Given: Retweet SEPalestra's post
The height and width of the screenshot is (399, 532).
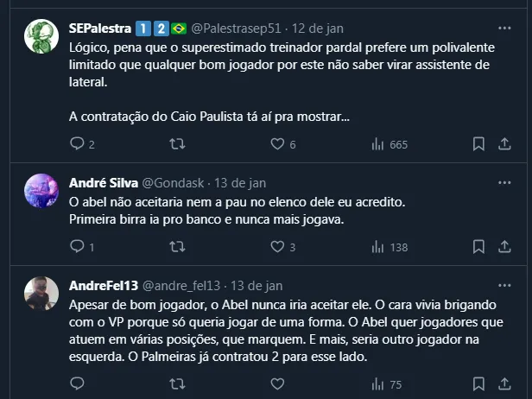Looking at the screenshot, I should 177,144.
